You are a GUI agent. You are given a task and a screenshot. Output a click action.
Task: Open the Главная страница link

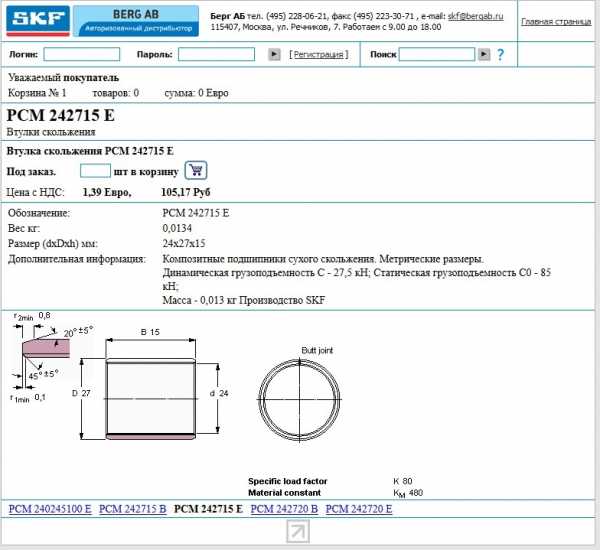click(556, 20)
